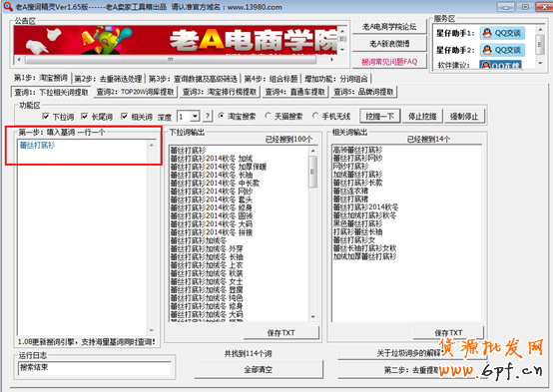553x392 pixels.
Task: Click the ? help button beside depth
Action: (x=208, y=116)
